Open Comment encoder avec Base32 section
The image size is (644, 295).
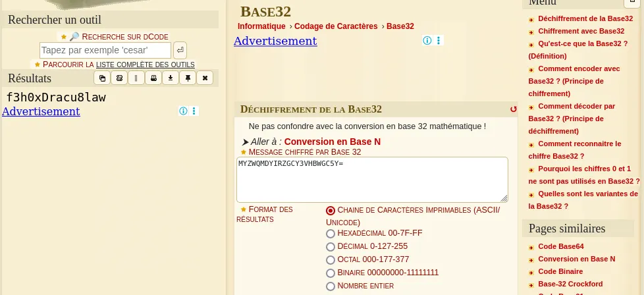click(x=574, y=81)
